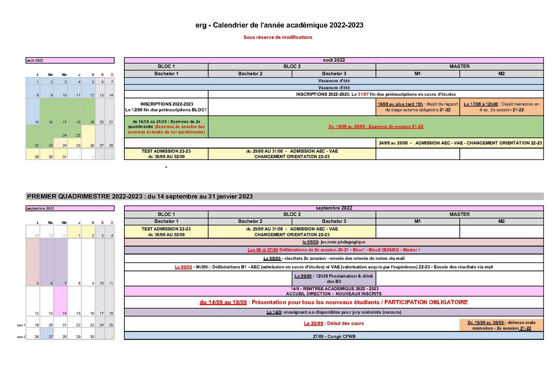
Task: Click the 'TEST ADMISSION 22-23' yellow cell
Action: coord(166,153)
